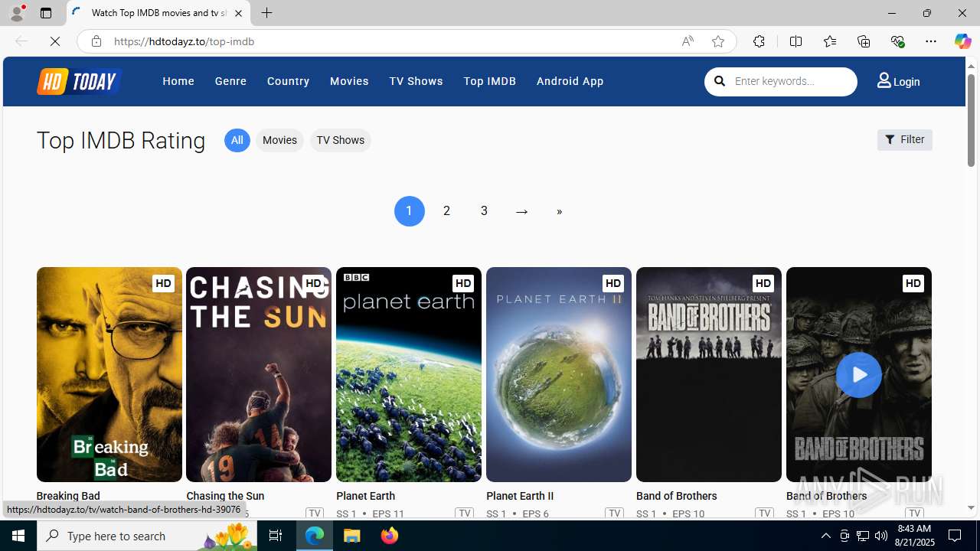
Task: Open the Breaking Bad title link
Action: coord(68,496)
